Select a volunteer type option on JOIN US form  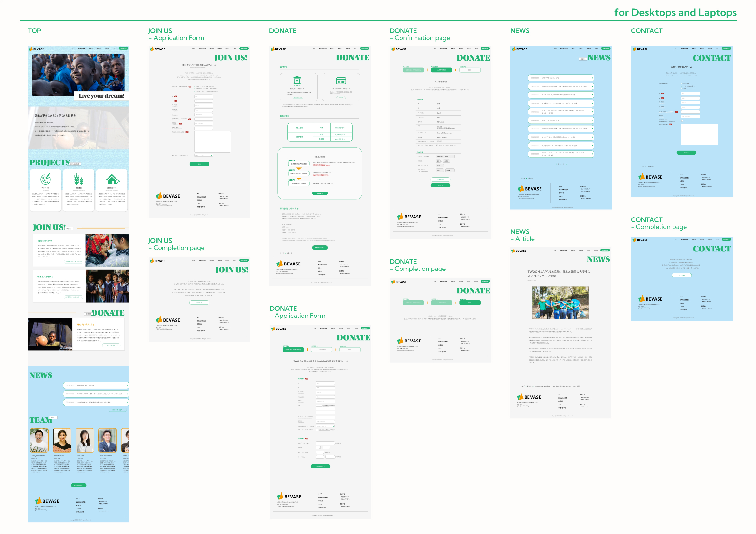pos(195,86)
